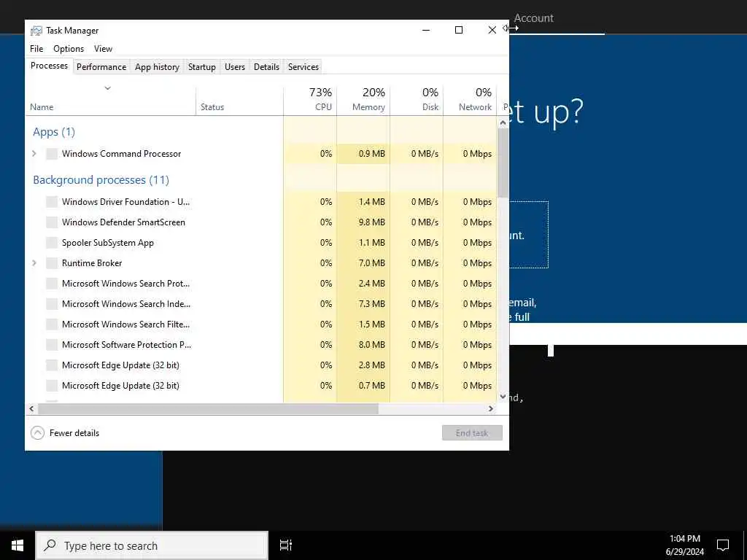The width and height of the screenshot is (747, 560).
Task: Click the horizontal scroll left arrow
Action: click(31, 408)
